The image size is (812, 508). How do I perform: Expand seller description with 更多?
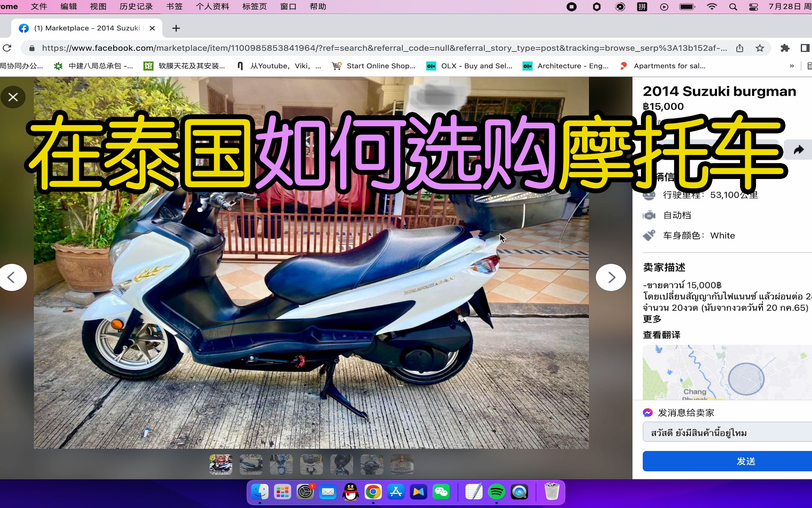(x=652, y=319)
